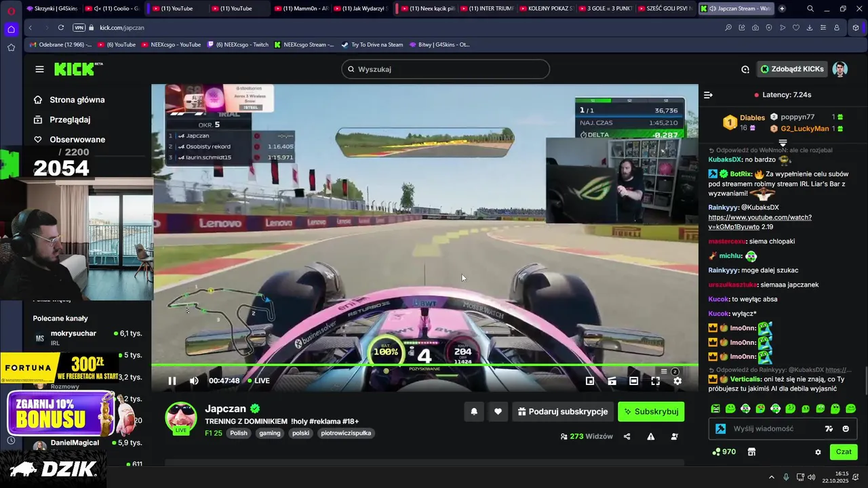
Task: Report the stream with warning icon
Action: click(x=651, y=436)
